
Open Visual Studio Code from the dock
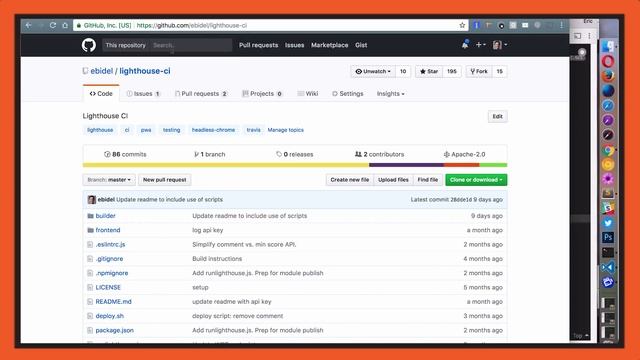608,267
